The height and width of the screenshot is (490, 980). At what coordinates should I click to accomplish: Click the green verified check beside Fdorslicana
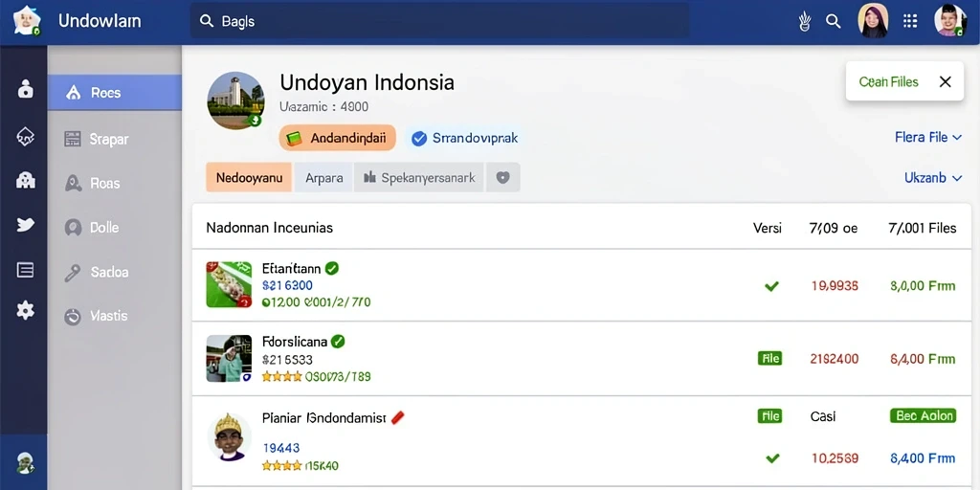point(338,342)
